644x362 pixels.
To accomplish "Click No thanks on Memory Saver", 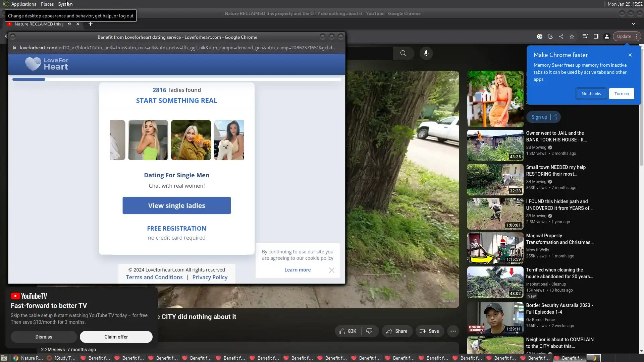I will (x=591, y=94).
